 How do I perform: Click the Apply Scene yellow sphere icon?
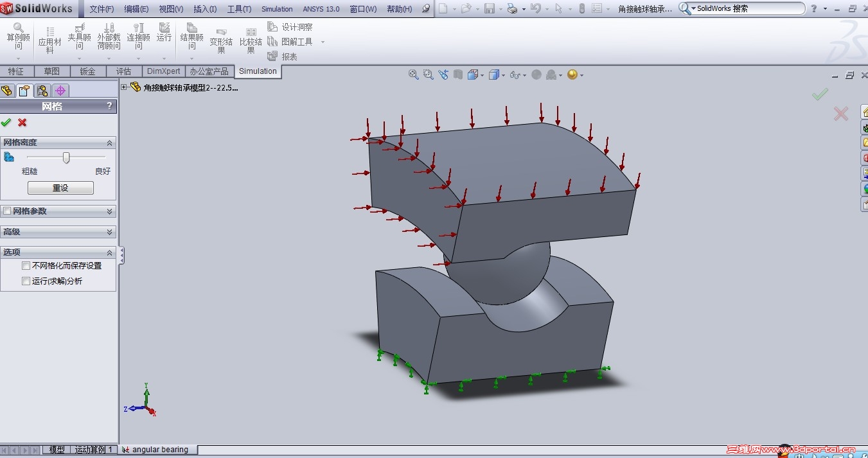click(x=572, y=75)
